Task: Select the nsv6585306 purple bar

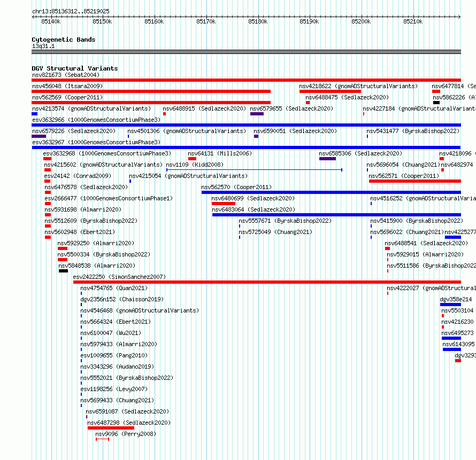Action: (x=327, y=159)
